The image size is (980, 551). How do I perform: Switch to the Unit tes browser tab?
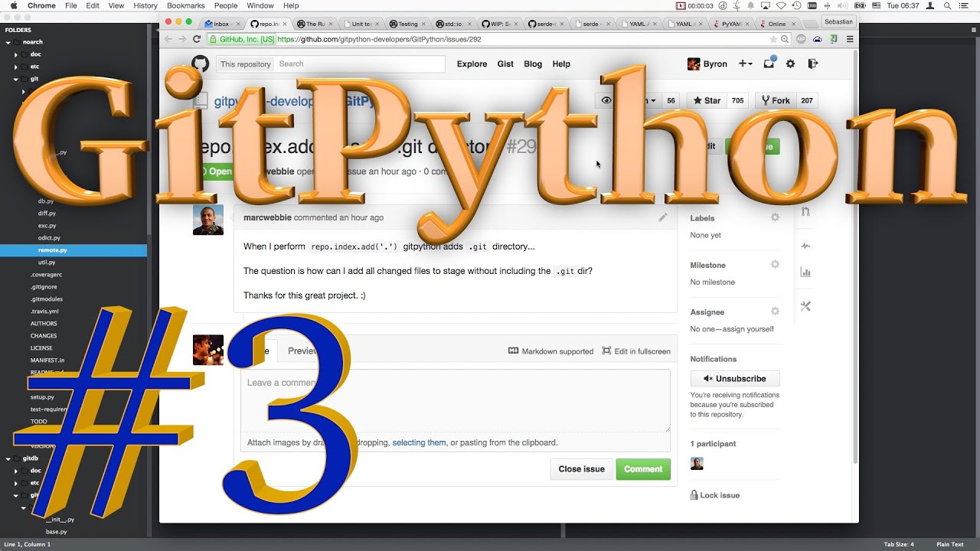pyautogui.click(x=361, y=24)
